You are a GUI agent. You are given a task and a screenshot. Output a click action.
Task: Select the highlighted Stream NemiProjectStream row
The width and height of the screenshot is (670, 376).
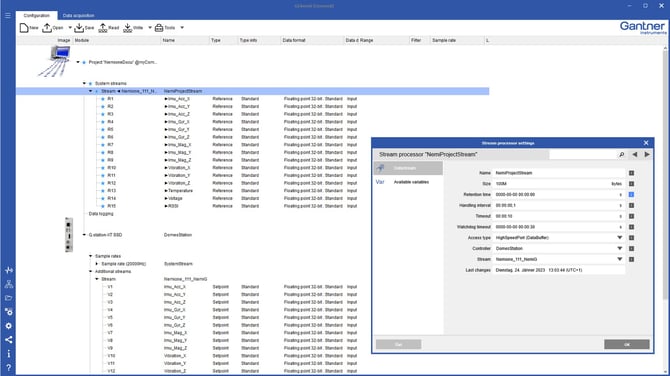(253, 91)
